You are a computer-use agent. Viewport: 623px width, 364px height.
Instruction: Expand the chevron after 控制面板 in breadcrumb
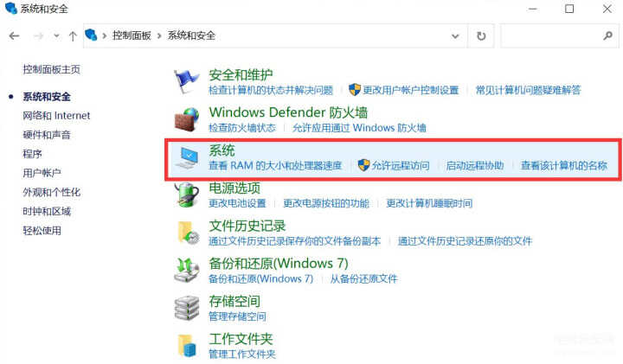(159, 35)
